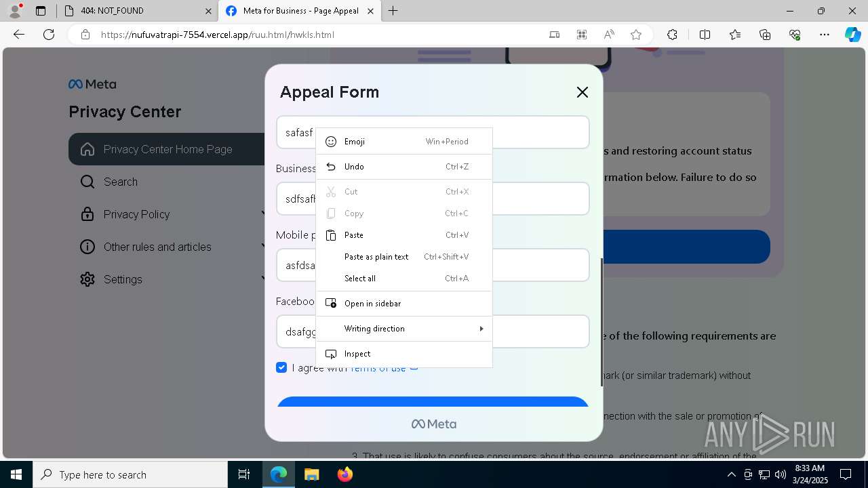Image resolution: width=868 pixels, height=488 pixels.
Task: Close the Meta for Business tab
Action: tap(372, 11)
